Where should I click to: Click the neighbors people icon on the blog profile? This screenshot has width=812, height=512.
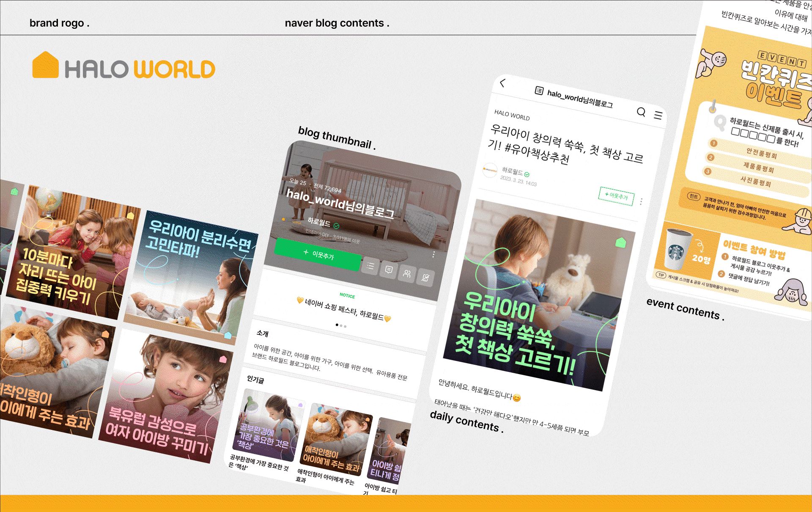[407, 274]
